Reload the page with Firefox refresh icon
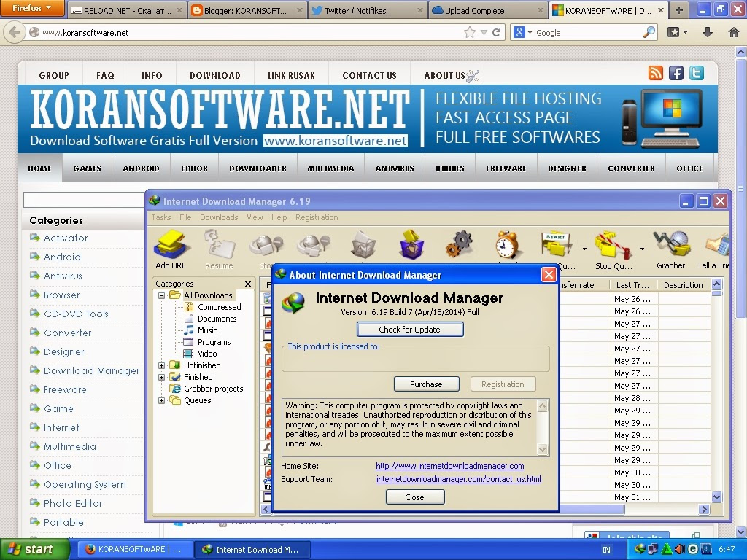The image size is (747, 560). [496, 32]
